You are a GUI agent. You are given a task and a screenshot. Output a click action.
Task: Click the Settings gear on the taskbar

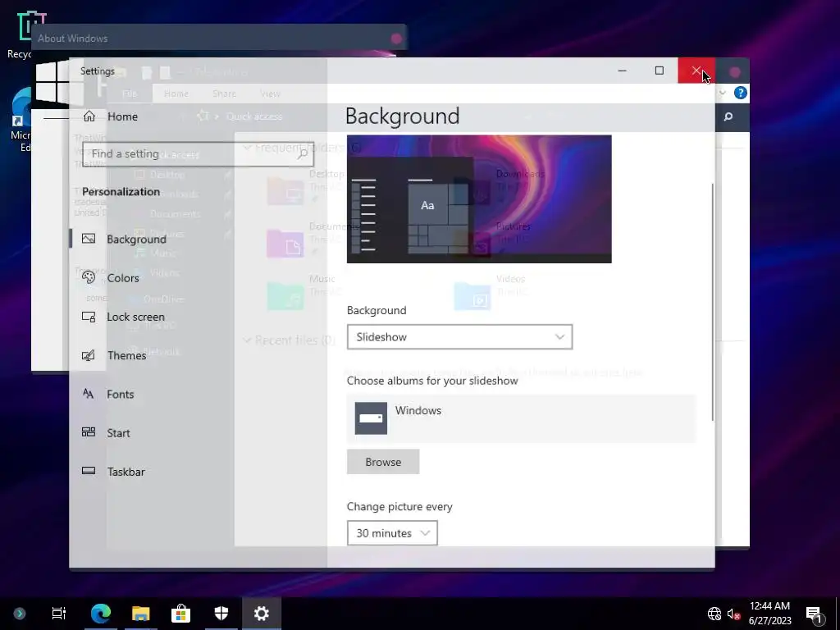262,614
